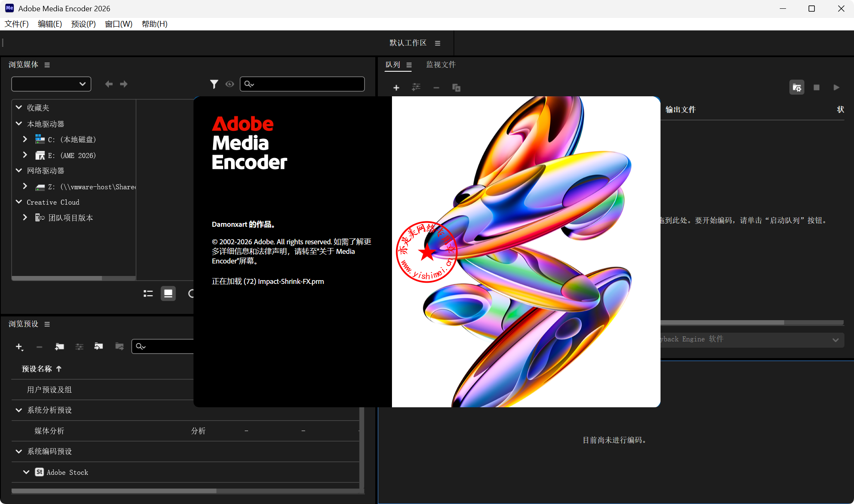Collapse the Creative Cloud tree section
This screenshot has width=854, height=504.
19,202
